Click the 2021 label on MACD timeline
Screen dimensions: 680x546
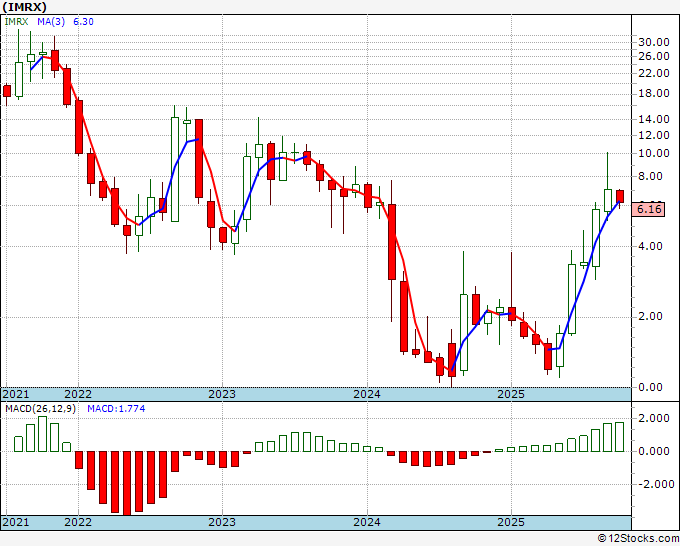click(x=16, y=522)
